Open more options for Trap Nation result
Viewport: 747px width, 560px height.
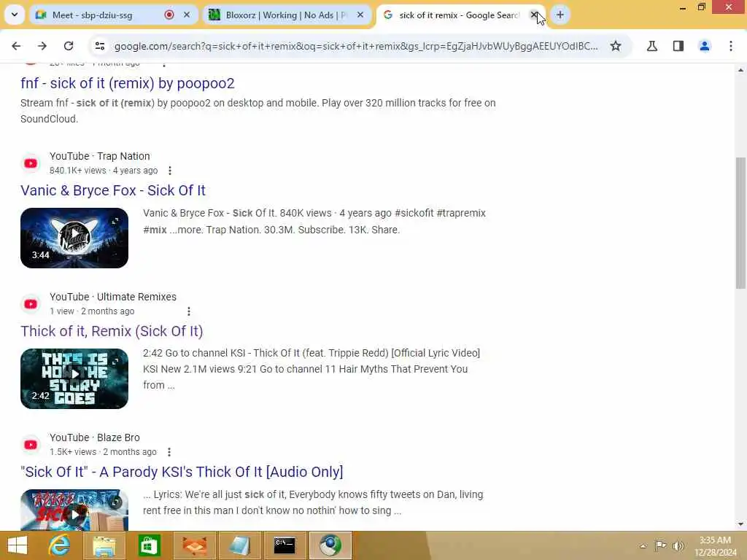click(x=169, y=171)
